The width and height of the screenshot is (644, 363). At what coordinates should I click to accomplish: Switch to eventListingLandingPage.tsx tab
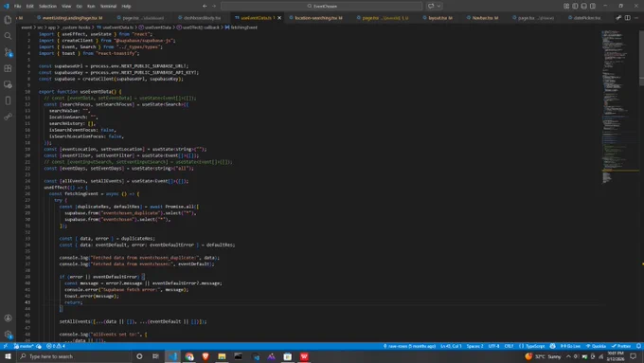pos(70,18)
